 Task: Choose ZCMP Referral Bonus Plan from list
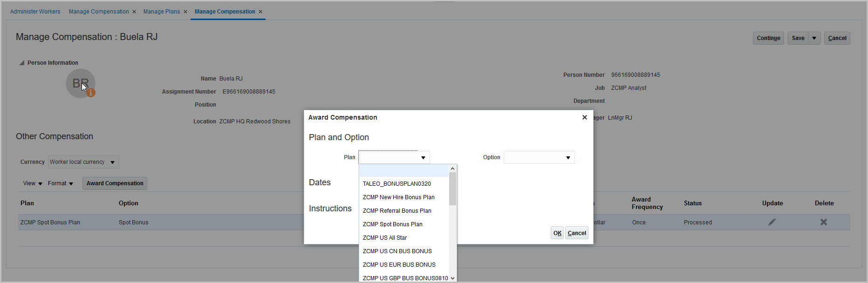click(x=397, y=211)
